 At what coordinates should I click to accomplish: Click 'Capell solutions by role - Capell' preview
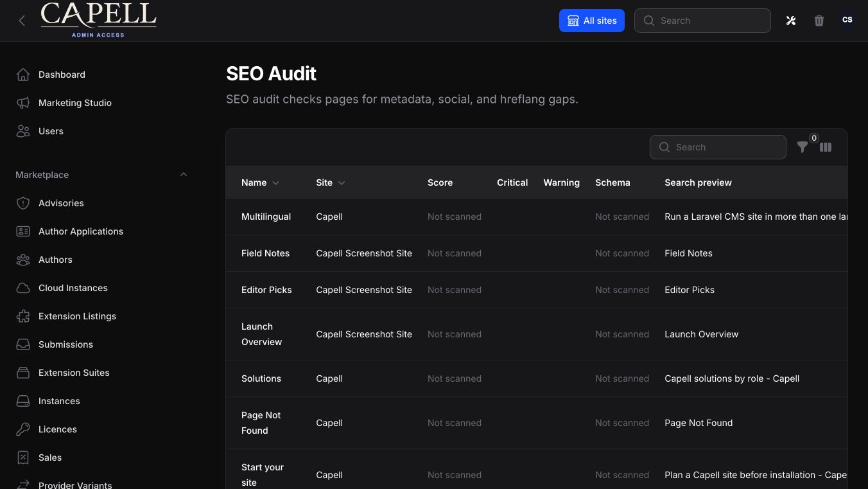click(x=732, y=378)
